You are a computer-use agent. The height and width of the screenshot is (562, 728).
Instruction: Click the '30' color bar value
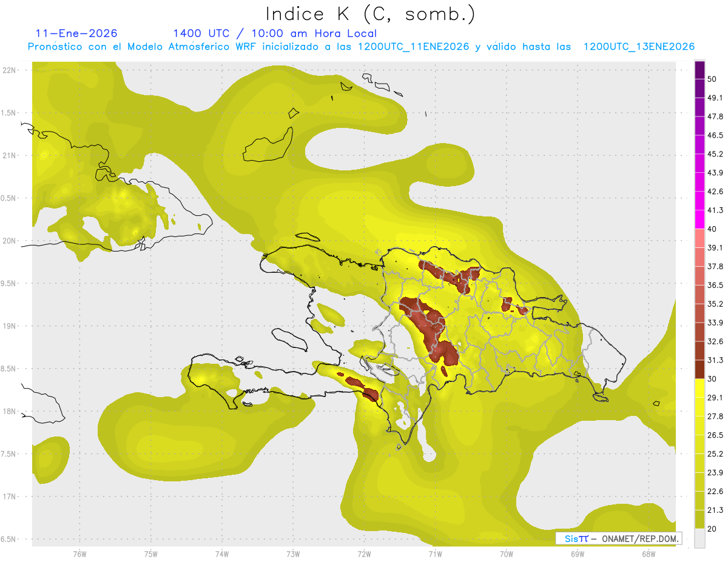pyautogui.click(x=712, y=379)
